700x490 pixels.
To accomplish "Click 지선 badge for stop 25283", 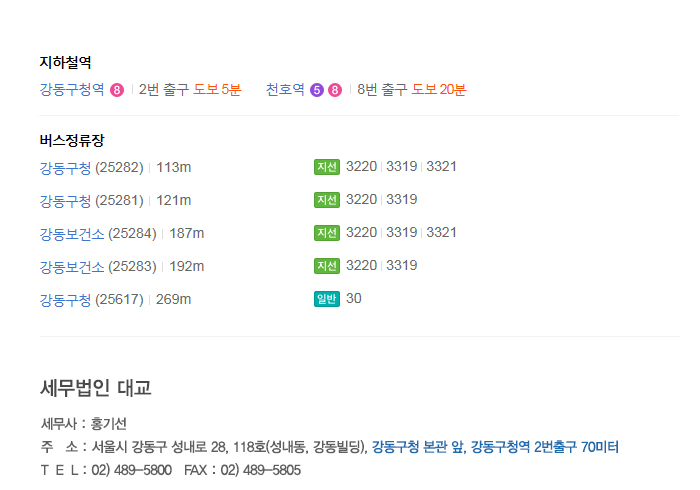I will [327, 266].
